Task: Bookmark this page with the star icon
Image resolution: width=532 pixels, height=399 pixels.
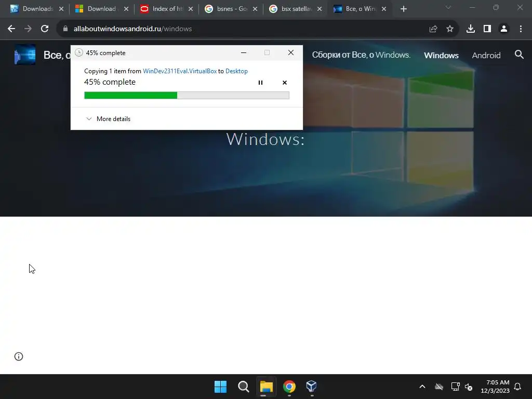Action: pos(449,29)
